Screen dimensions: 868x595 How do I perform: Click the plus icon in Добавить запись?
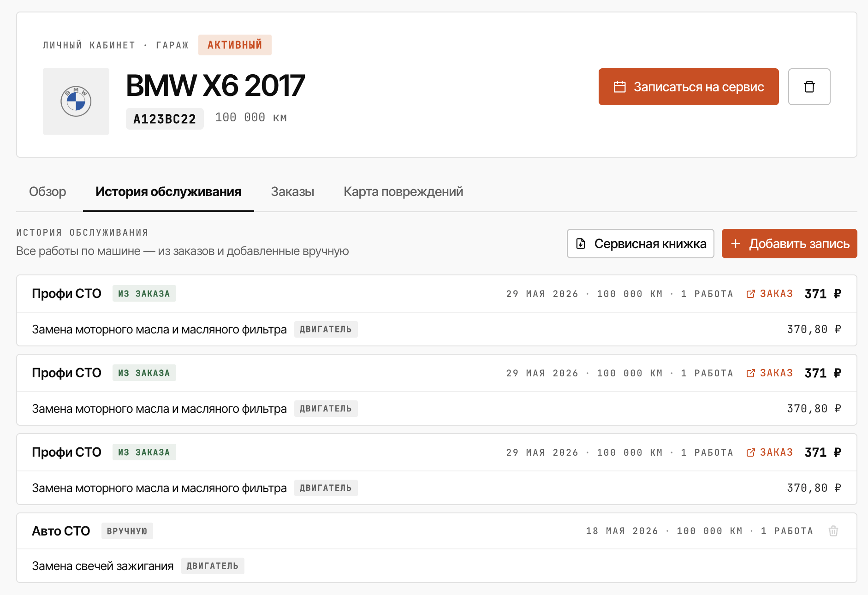coord(736,244)
